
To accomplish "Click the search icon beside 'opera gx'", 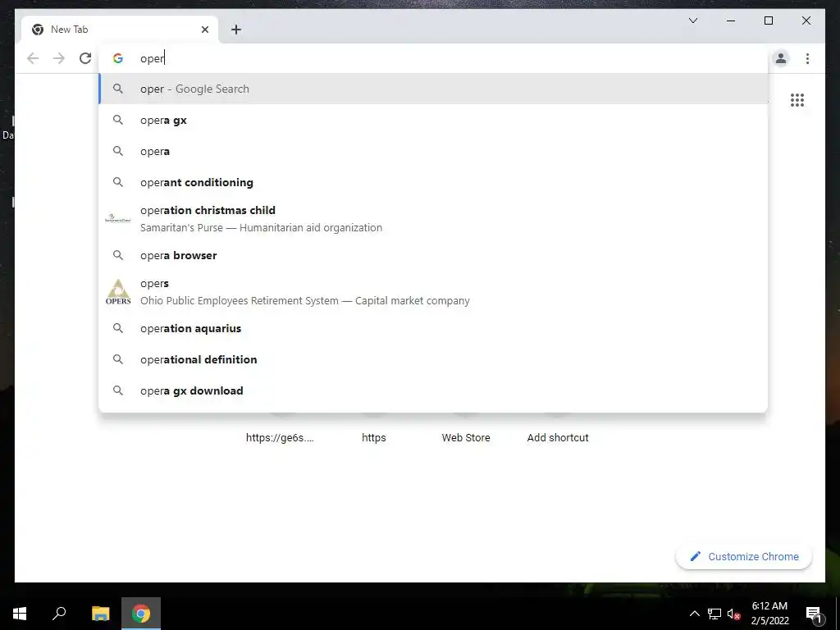I will click(x=118, y=120).
